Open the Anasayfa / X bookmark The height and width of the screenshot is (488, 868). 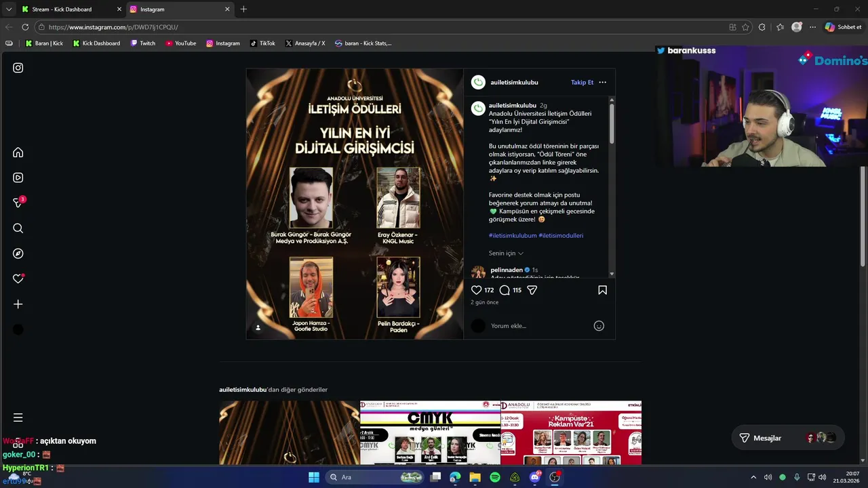point(305,43)
